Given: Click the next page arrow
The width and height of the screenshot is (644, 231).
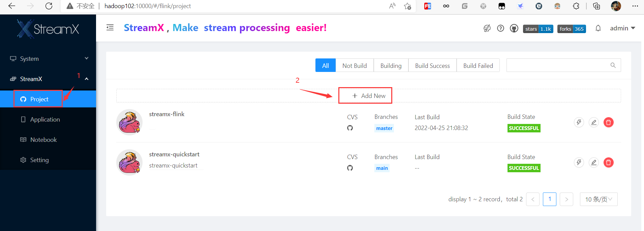Looking at the screenshot, I should point(566,199).
